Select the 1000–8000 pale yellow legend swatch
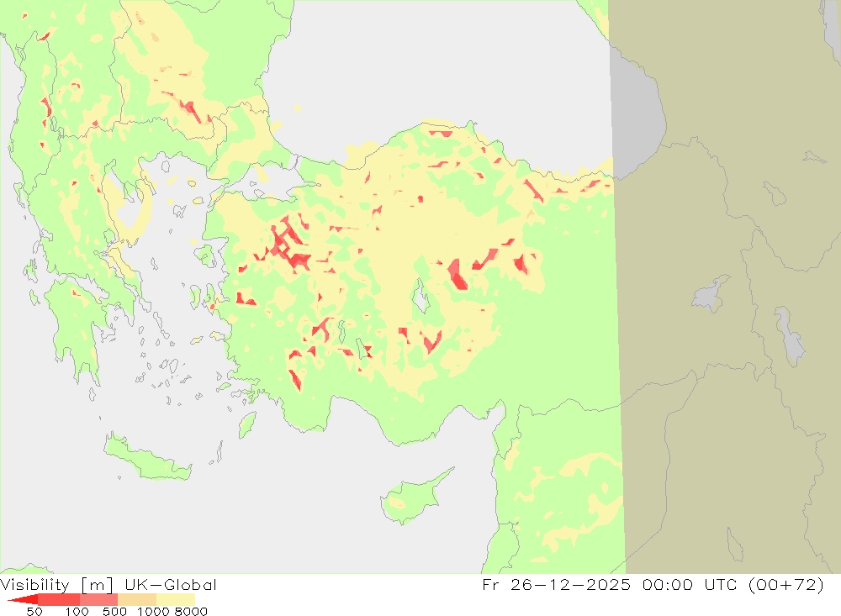This screenshot has width=841, height=616. [x=176, y=599]
